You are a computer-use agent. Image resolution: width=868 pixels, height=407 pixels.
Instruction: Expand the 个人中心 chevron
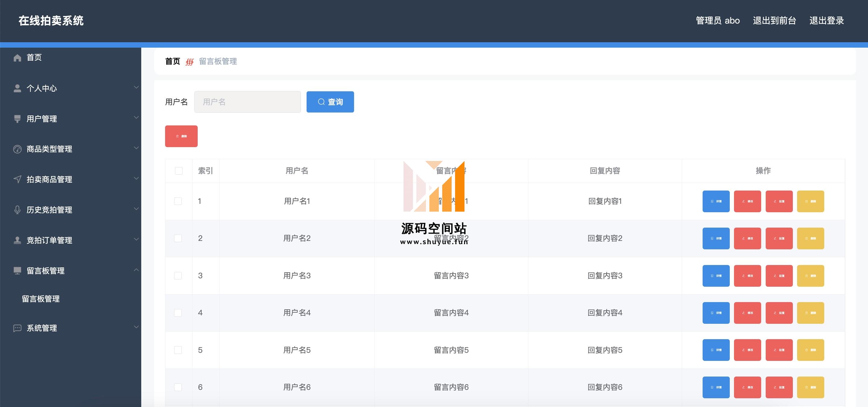[x=136, y=87]
